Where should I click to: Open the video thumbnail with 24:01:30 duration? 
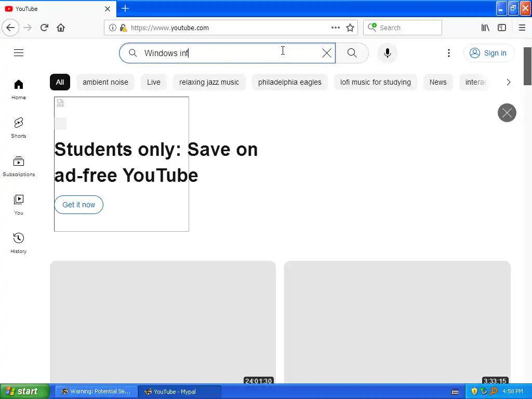click(x=163, y=322)
